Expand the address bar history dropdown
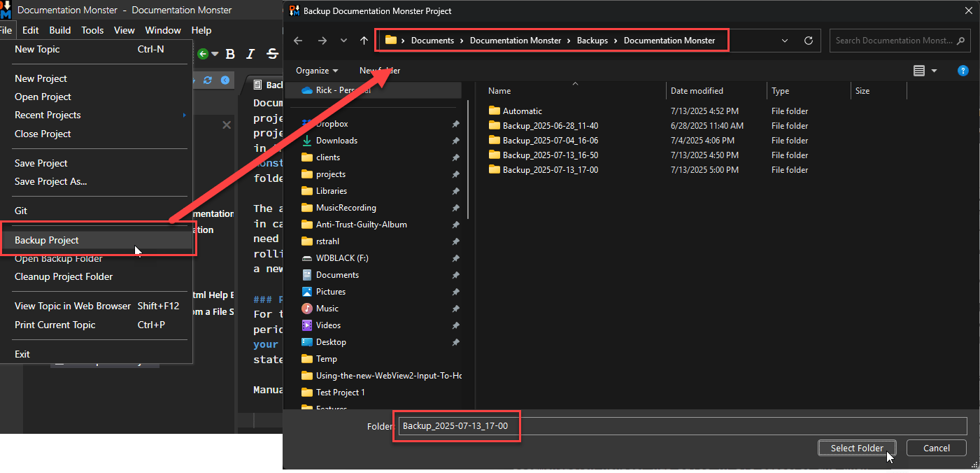980x473 pixels. [x=785, y=41]
